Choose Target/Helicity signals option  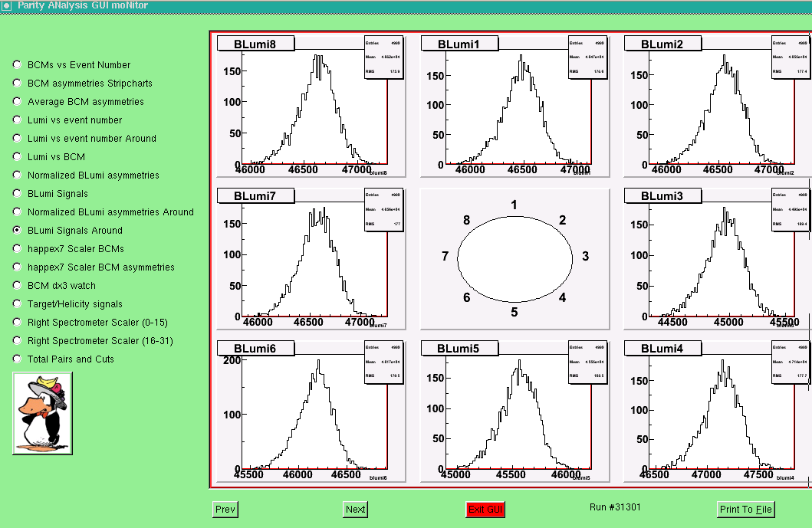pyautogui.click(x=17, y=303)
